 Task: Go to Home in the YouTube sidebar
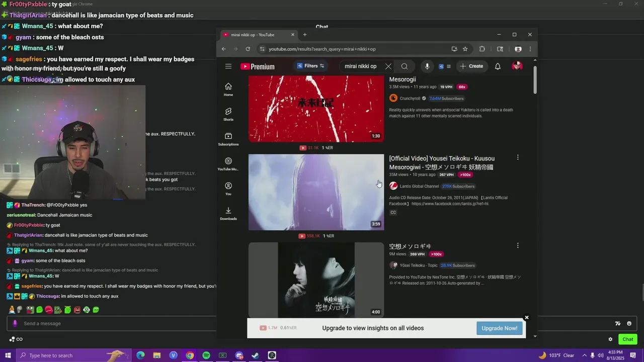[228, 89]
